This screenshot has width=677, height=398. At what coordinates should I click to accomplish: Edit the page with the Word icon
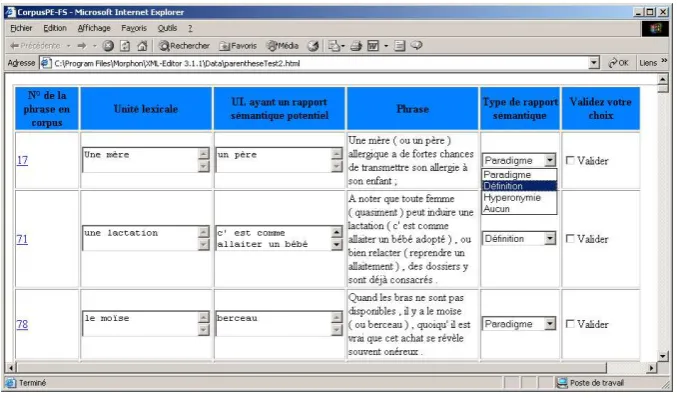click(x=373, y=45)
